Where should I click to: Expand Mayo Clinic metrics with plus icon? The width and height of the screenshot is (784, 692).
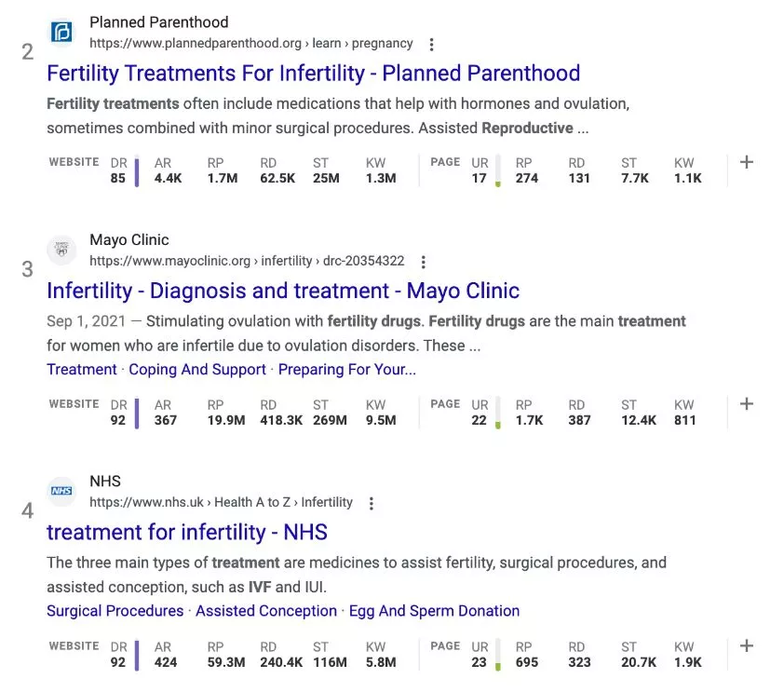(x=746, y=404)
